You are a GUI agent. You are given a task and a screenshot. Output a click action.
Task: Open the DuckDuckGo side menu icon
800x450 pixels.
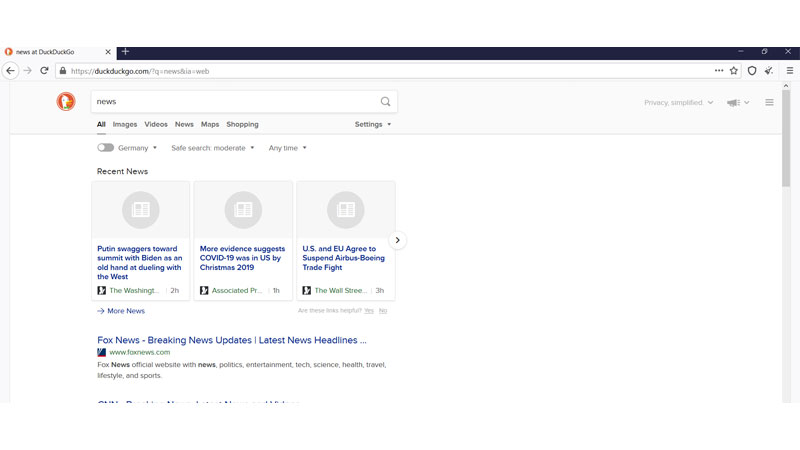769,103
